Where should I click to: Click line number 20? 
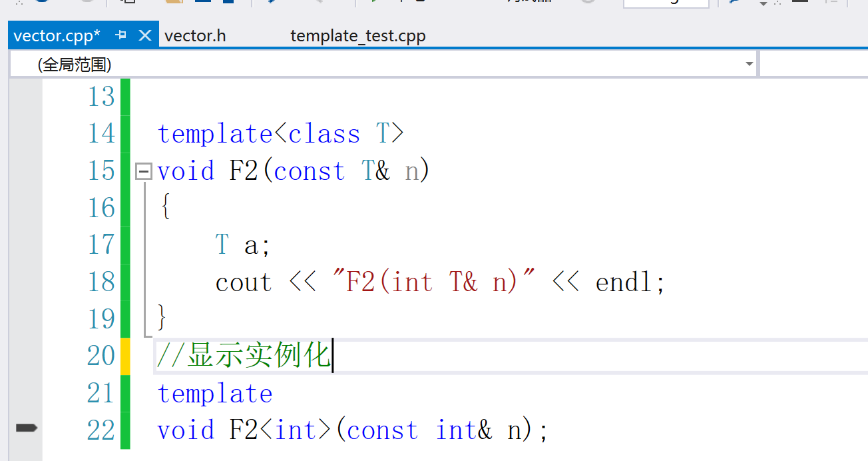(x=101, y=356)
